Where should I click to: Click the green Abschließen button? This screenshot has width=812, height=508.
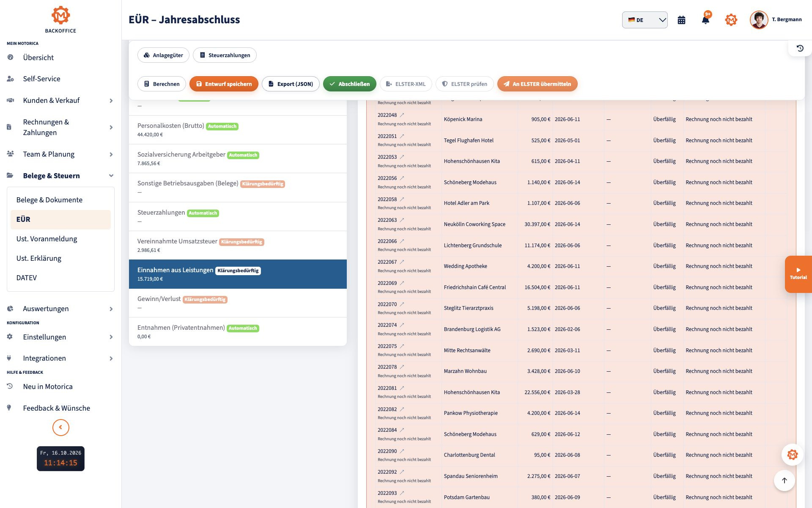coord(349,84)
